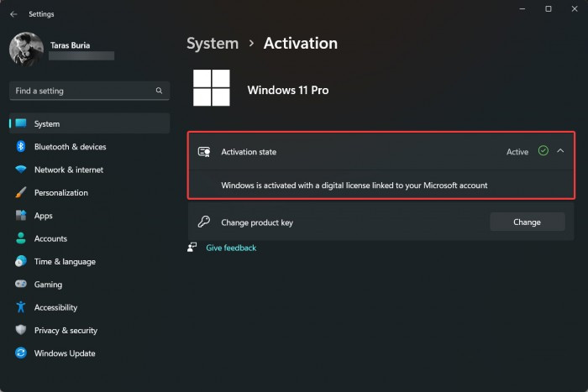Go to Accounts in the sidebar
588x392 pixels.
click(x=50, y=238)
